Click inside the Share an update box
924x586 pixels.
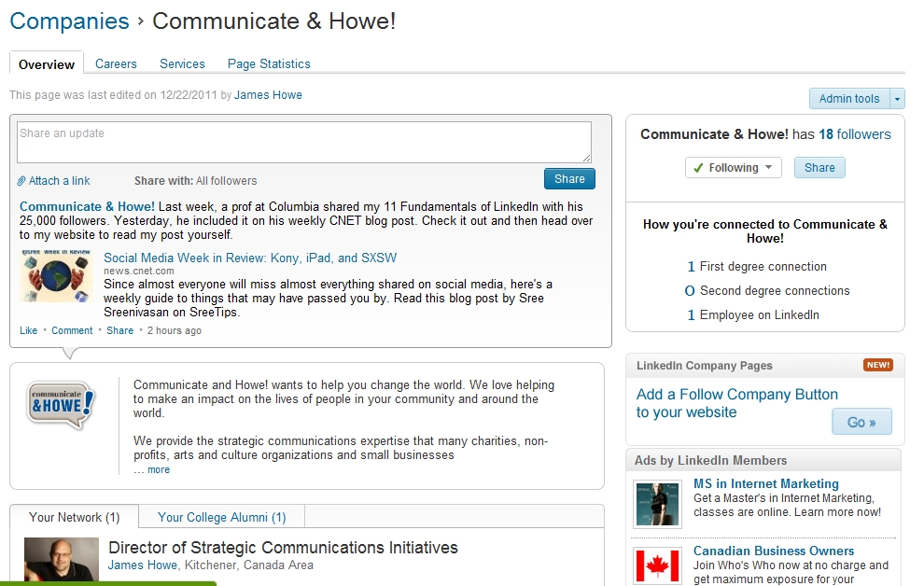click(304, 143)
